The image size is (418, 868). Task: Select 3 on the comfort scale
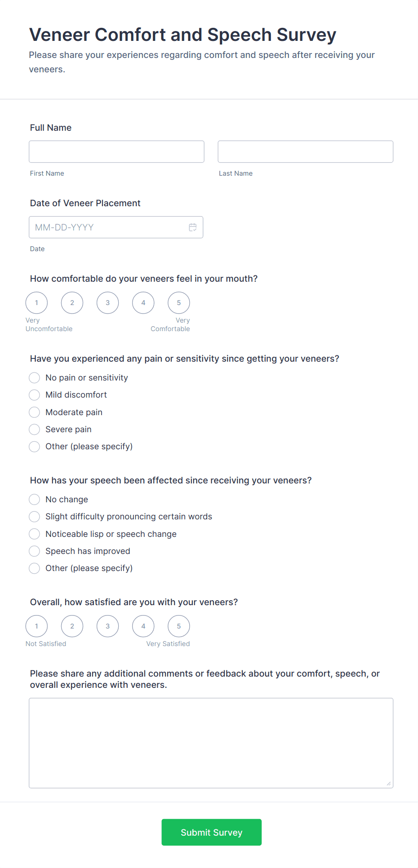(x=107, y=302)
